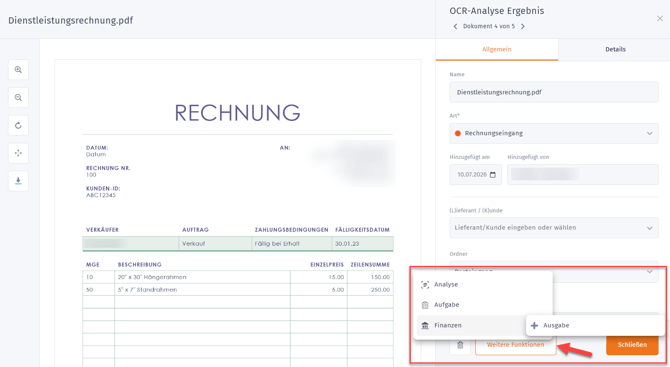The image size is (670, 367).
Task: Zoom in on the document preview
Action: (18, 70)
